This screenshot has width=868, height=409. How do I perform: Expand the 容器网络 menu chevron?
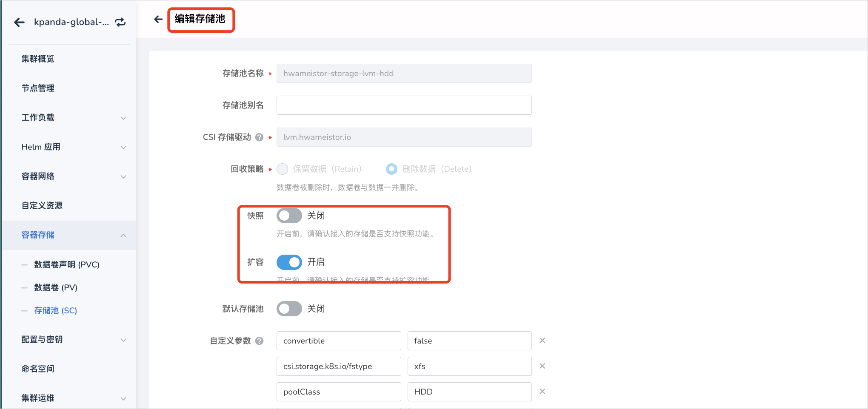point(123,176)
